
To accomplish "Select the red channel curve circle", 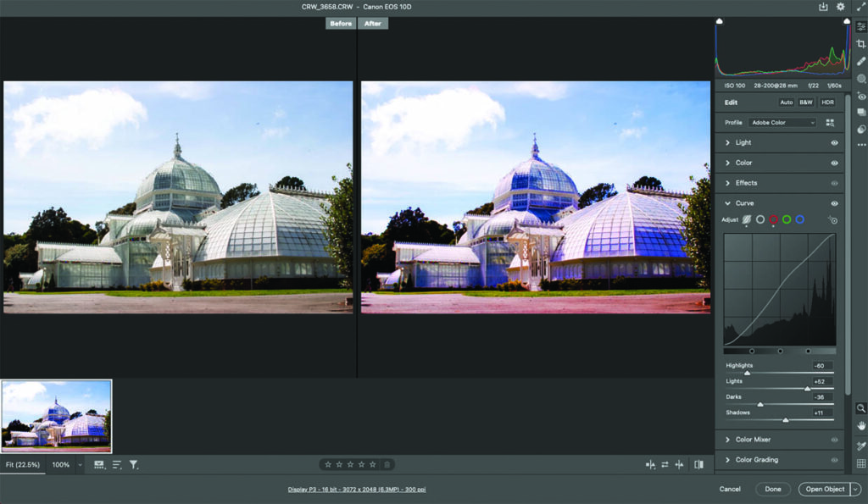I will pos(773,219).
